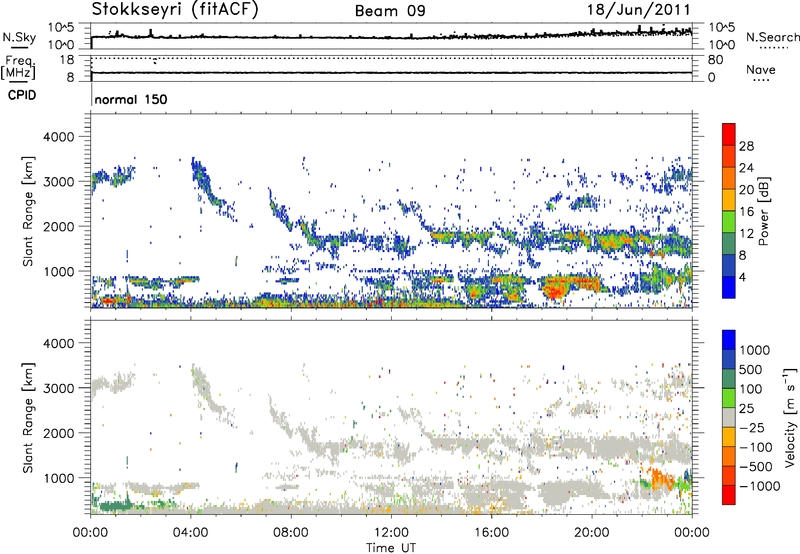800x554 pixels.
Task: Select the '12:00' time axis label
Action: [x=391, y=533]
